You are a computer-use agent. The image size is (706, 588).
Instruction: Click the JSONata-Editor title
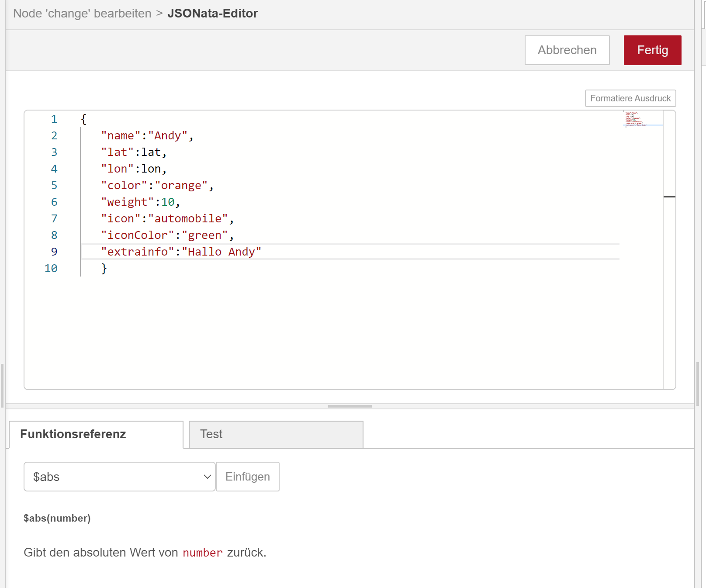[x=213, y=14]
